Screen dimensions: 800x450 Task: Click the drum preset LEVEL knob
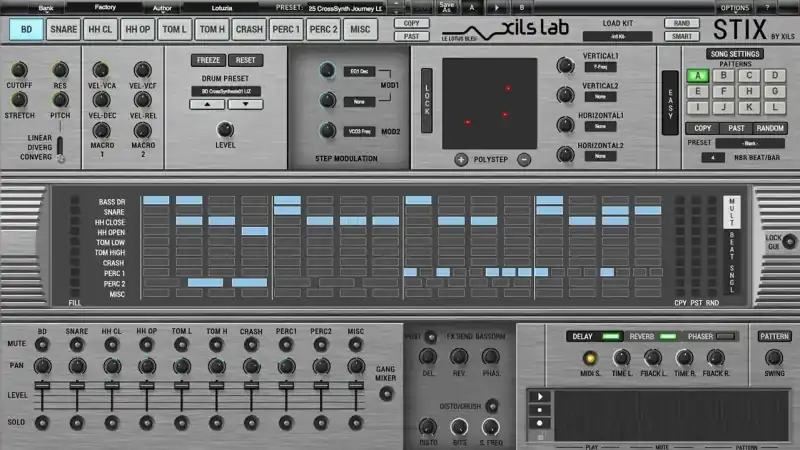pyautogui.click(x=225, y=130)
